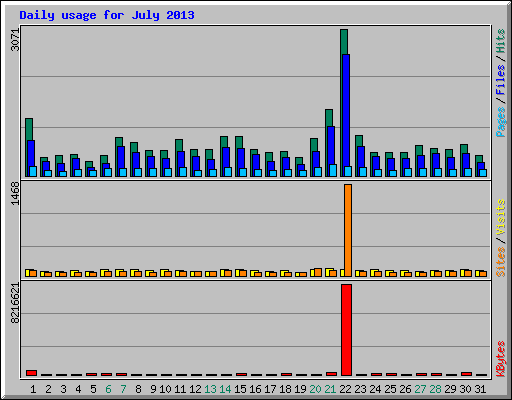
Task: Click day label 15 on the x-axis
Action: click(x=240, y=389)
